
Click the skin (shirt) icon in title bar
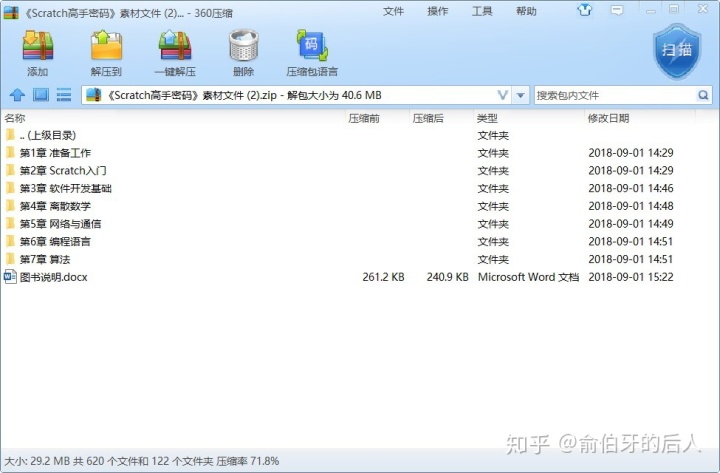pyautogui.click(x=585, y=10)
